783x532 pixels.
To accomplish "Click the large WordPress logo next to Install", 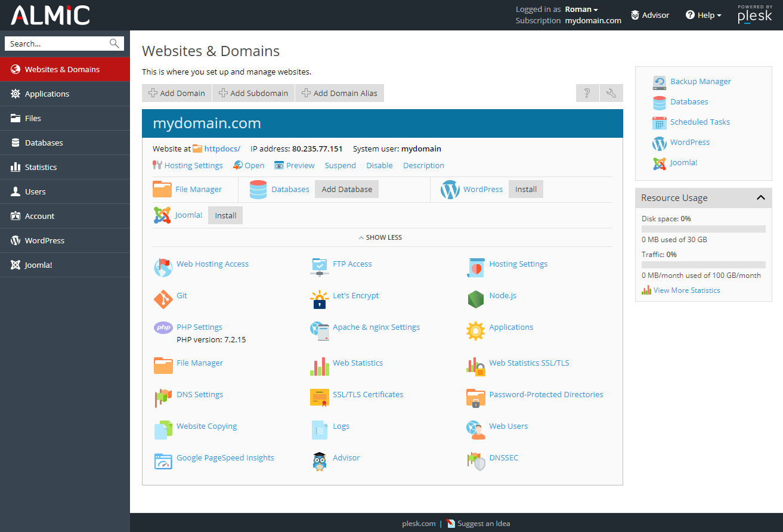I will click(450, 190).
